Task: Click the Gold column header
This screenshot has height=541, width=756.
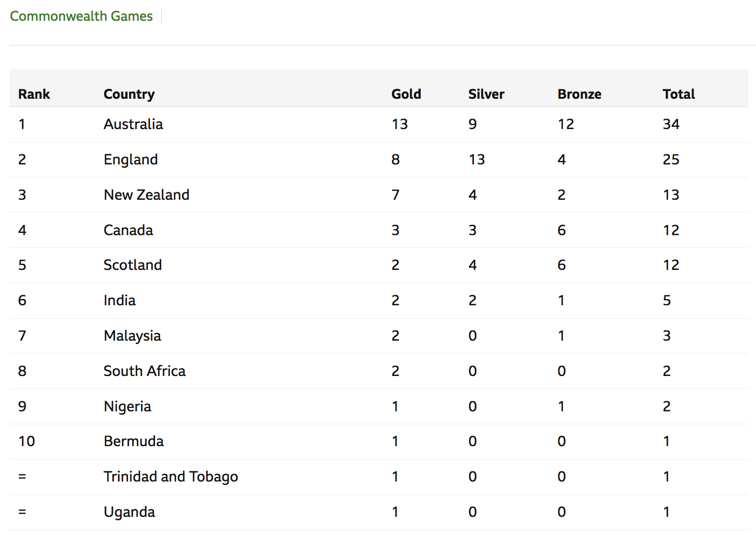Action: (406, 94)
